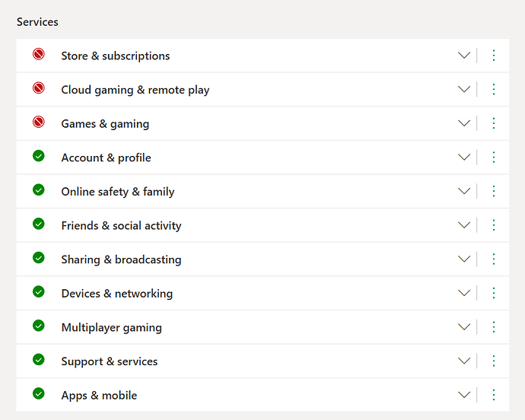This screenshot has width=525, height=420.
Task: Open the three-dot menu for Store & subscriptions
Action: (x=493, y=56)
